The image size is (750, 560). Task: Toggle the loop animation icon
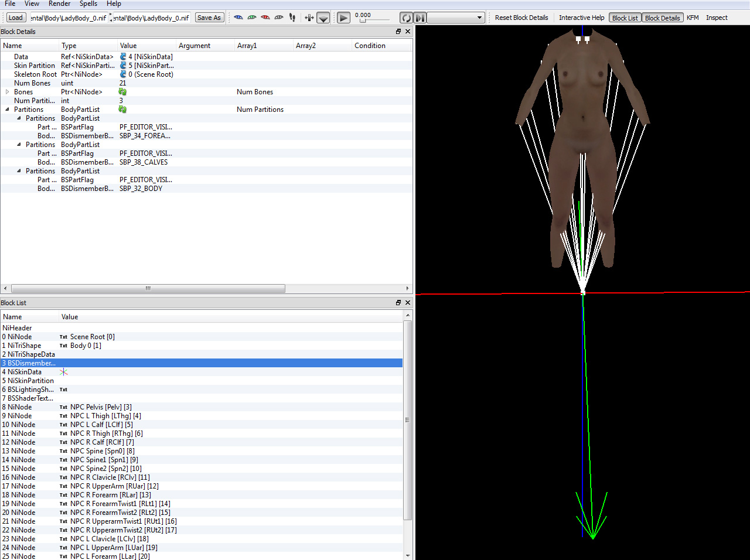tap(406, 18)
